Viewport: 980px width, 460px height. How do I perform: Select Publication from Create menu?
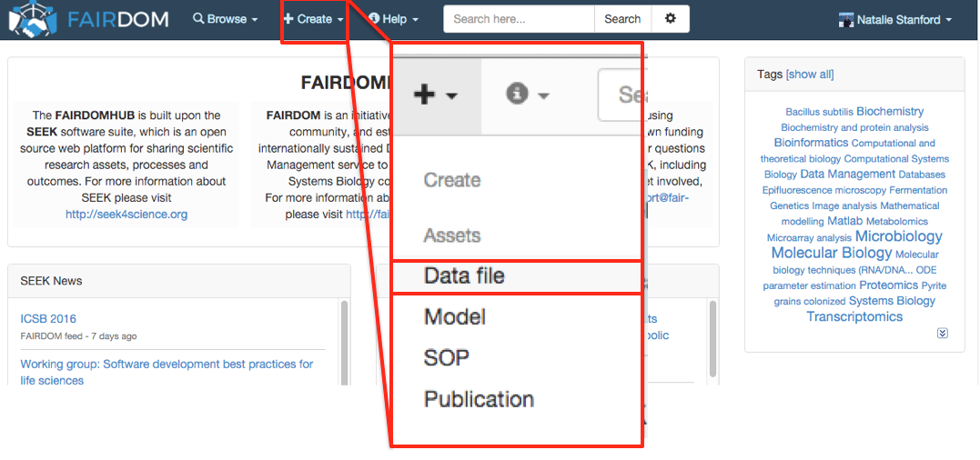tap(480, 399)
